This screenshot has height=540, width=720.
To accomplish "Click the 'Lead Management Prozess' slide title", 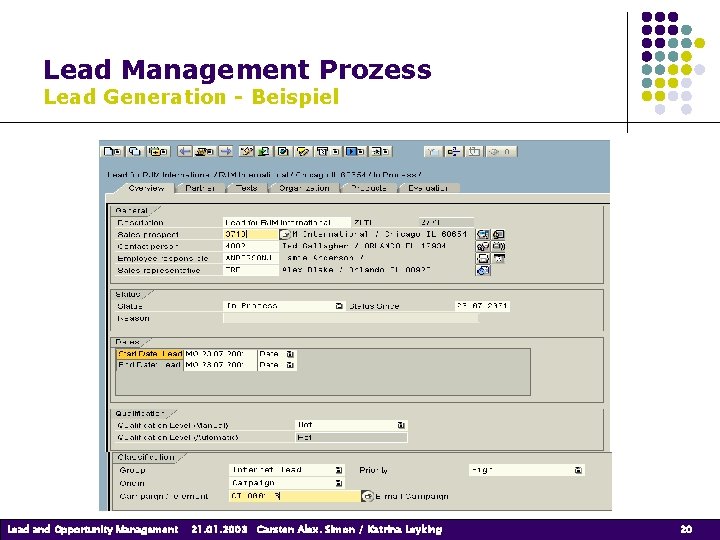I will (x=237, y=69).
